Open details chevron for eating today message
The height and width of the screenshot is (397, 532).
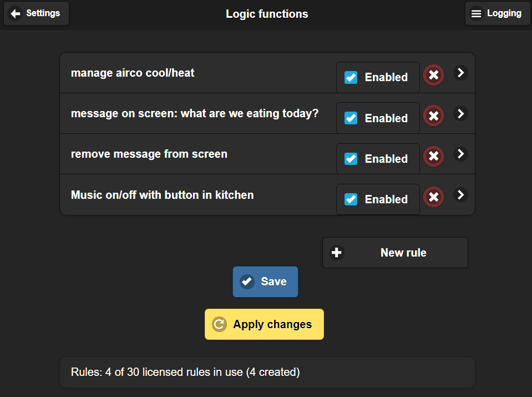(460, 113)
